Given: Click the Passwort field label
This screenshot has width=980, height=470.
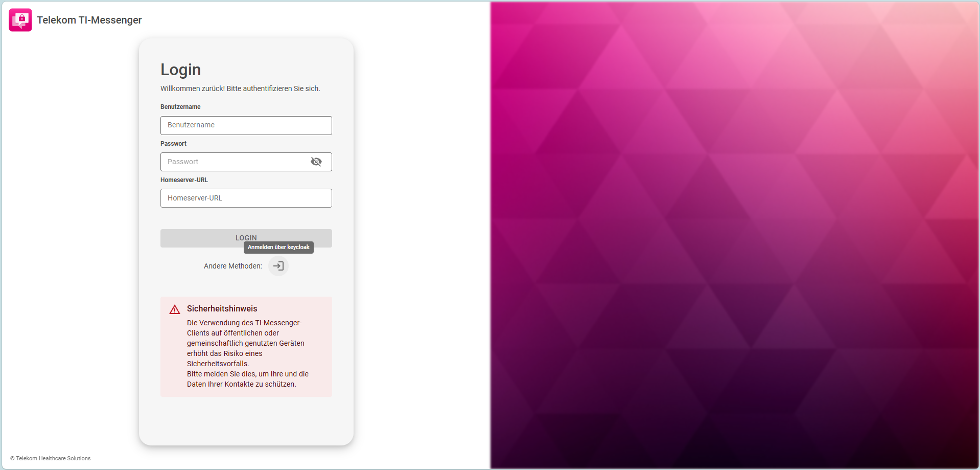Looking at the screenshot, I should coord(173,144).
